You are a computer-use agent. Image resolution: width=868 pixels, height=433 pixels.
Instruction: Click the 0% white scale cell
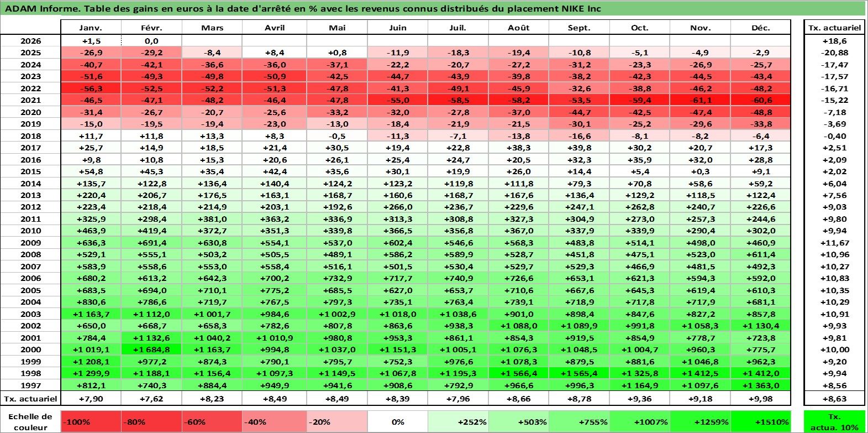(x=398, y=421)
